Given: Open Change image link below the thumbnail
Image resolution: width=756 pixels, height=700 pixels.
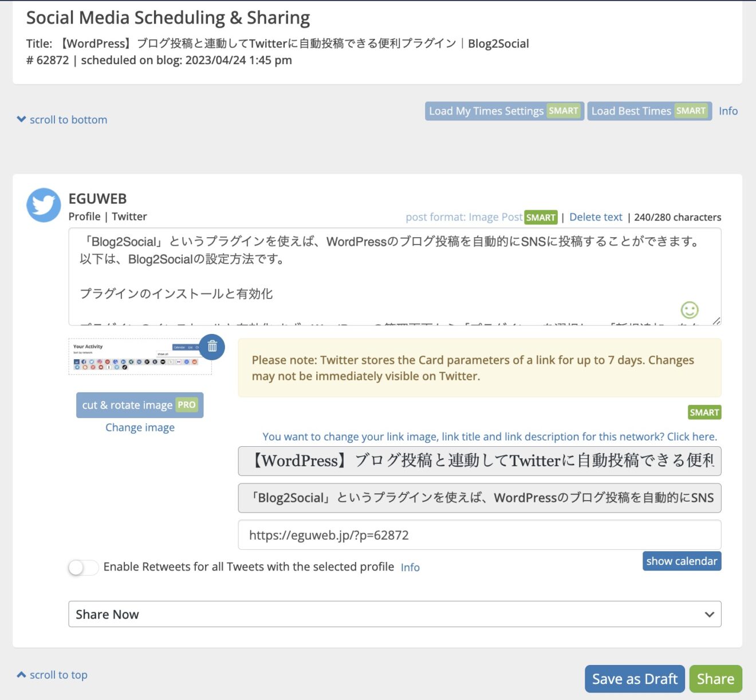Looking at the screenshot, I should (x=140, y=427).
